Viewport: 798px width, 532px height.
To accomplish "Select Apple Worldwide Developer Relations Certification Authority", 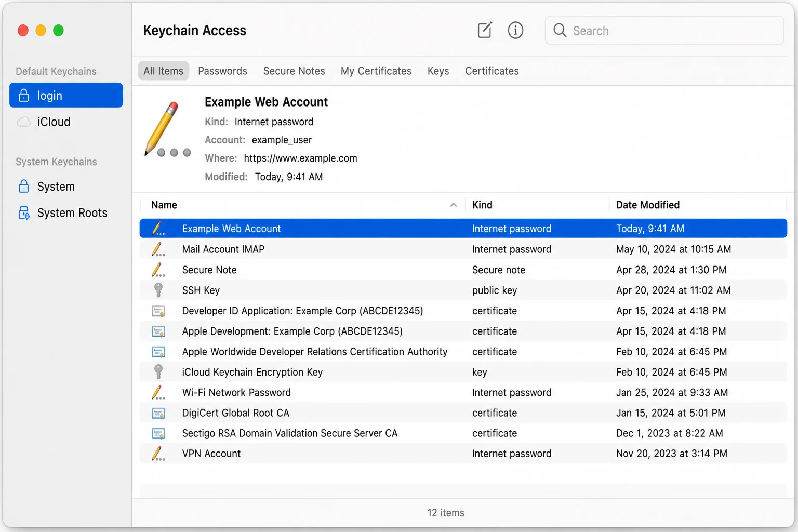I will [x=314, y=352].
